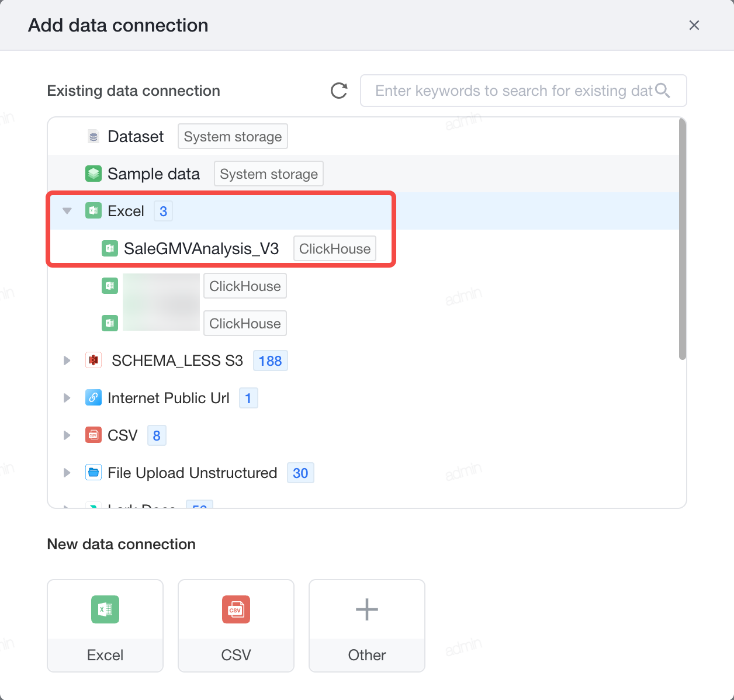
Task: Focus the existing connection search field
Action: (x=523, y=91)
